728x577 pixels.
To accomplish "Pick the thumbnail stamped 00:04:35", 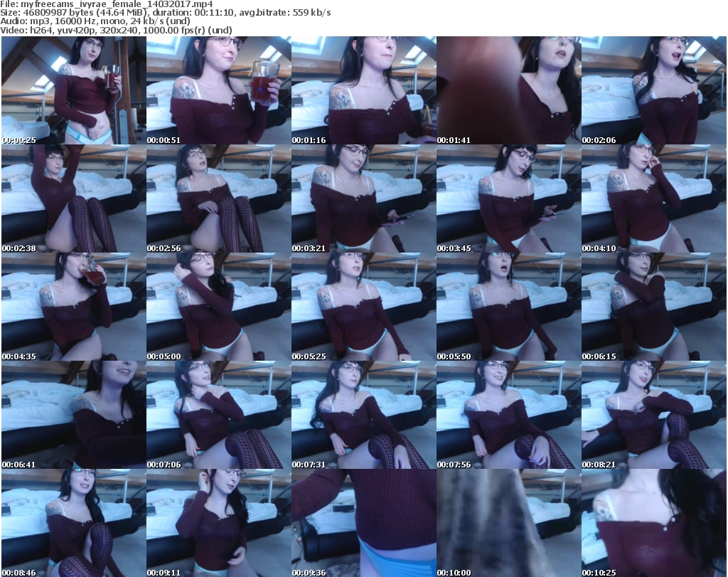I will coord(74,307).
